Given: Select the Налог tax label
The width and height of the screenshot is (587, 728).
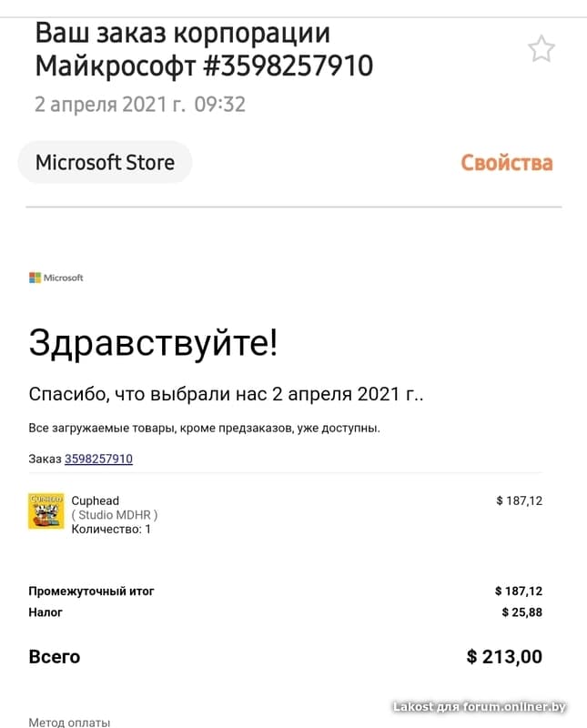Looking at the screenshot, I should tap(46, 612).
